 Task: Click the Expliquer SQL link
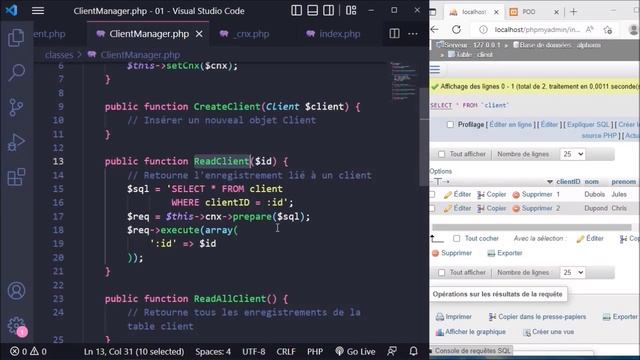[x=588, y=124]
